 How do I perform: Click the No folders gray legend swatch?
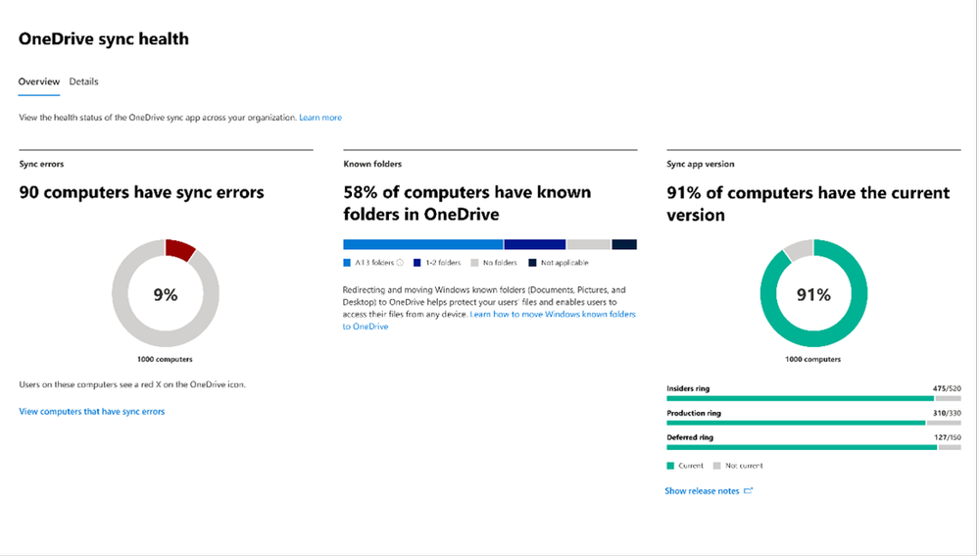(474, 263)
